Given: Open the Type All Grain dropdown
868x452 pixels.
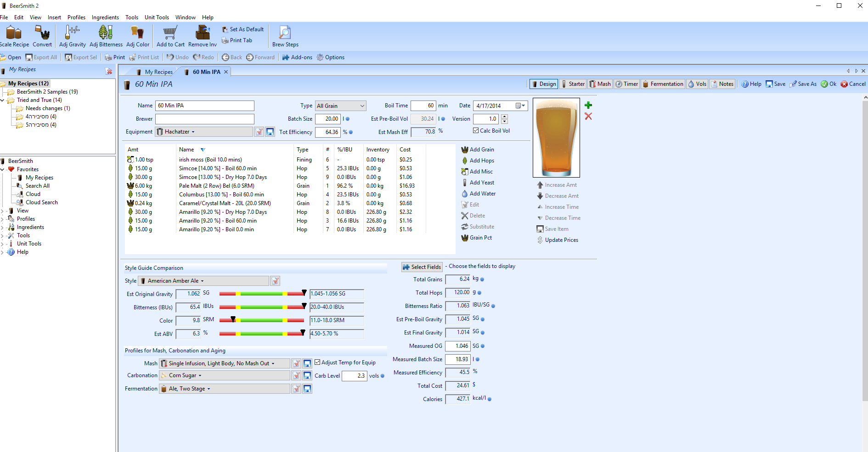Looking at the screenshot, I should coord(341,106).
